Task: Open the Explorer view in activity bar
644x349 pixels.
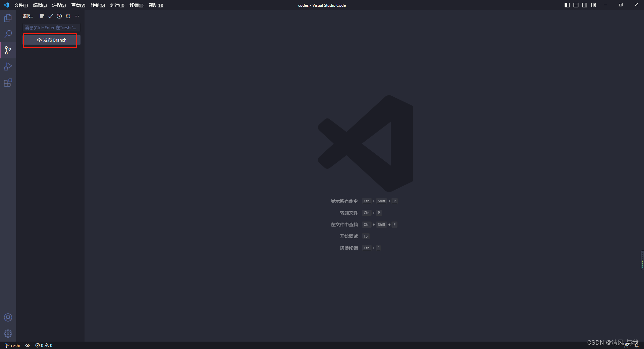Action: point(8,18)
